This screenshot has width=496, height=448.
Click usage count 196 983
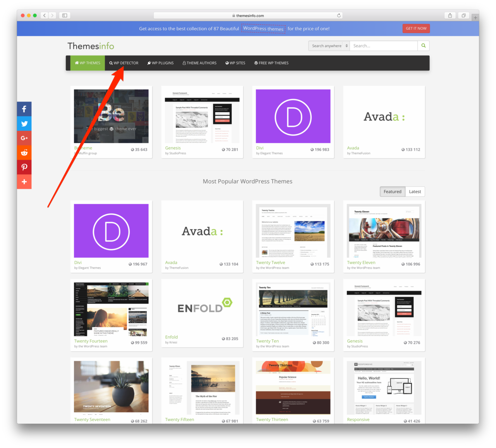pyautogui.click(x=320, y=150)
